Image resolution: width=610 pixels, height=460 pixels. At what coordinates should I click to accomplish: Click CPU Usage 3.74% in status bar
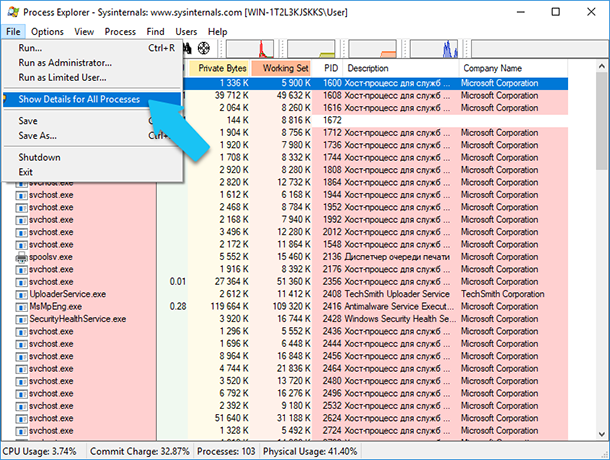pos(39,451)
